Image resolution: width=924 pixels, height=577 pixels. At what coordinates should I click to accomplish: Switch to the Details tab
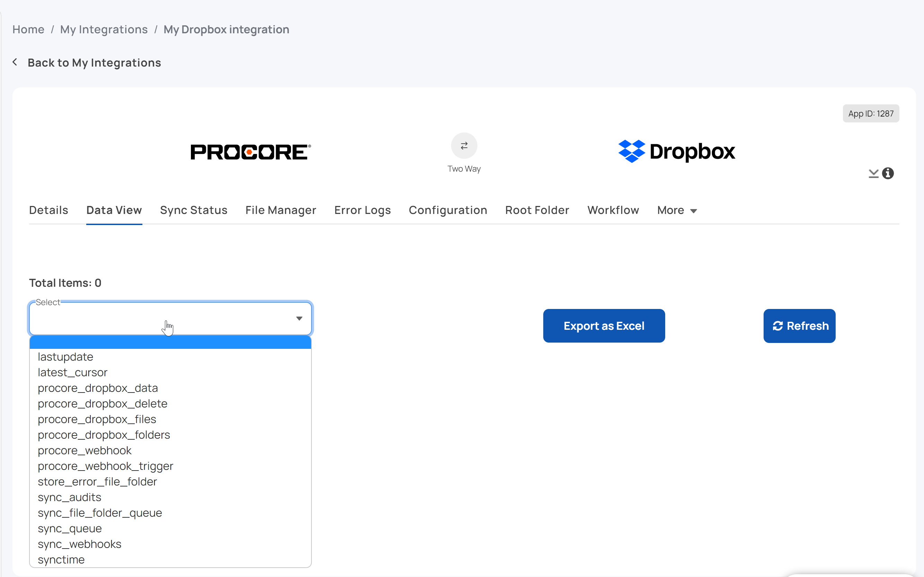(x=49, y=210)
